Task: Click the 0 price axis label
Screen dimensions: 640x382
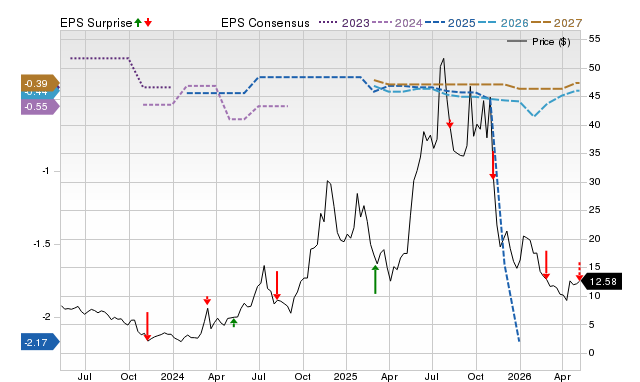Action: click(x=591, y=353)
